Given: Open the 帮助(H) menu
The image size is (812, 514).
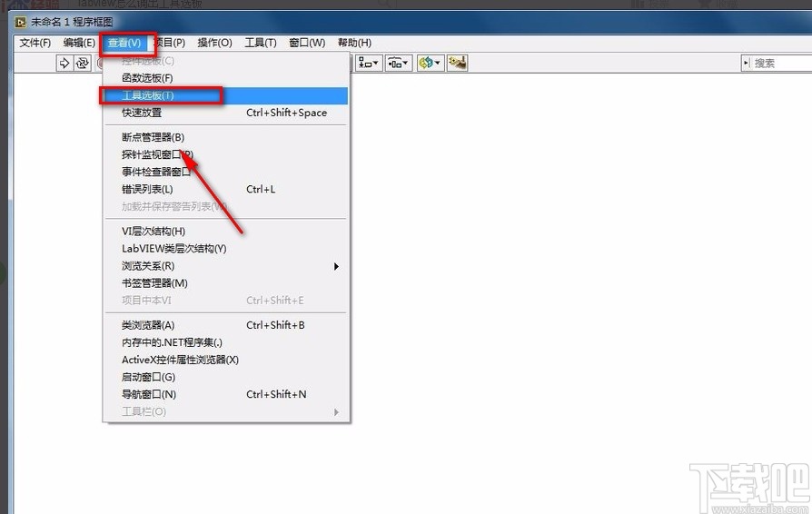Looking at the screenshot, I should [x=355, y=43].
